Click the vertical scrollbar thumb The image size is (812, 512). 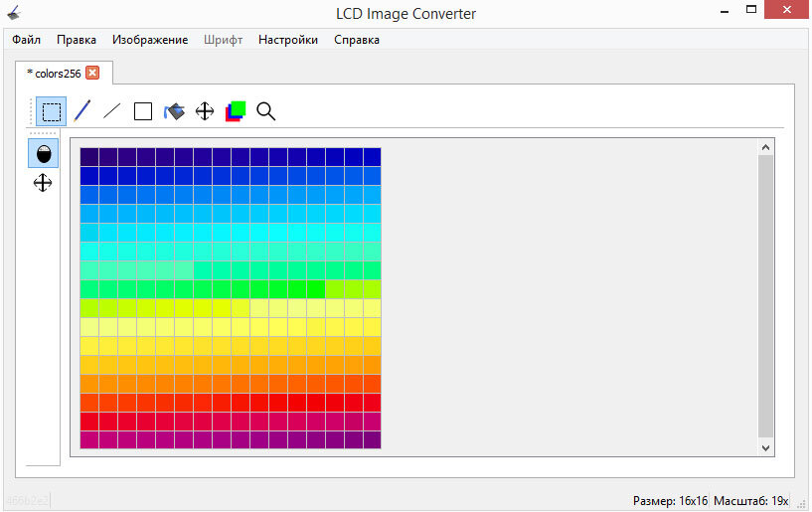tap(766, 296)
